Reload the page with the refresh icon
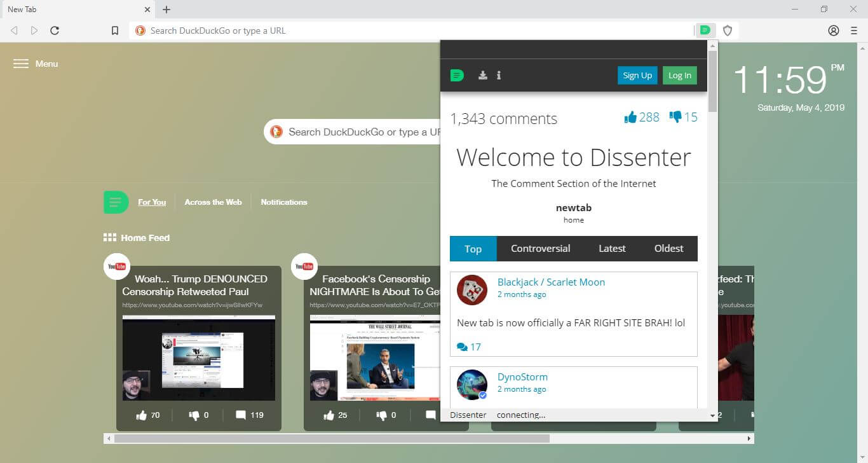 pos(55,30)
